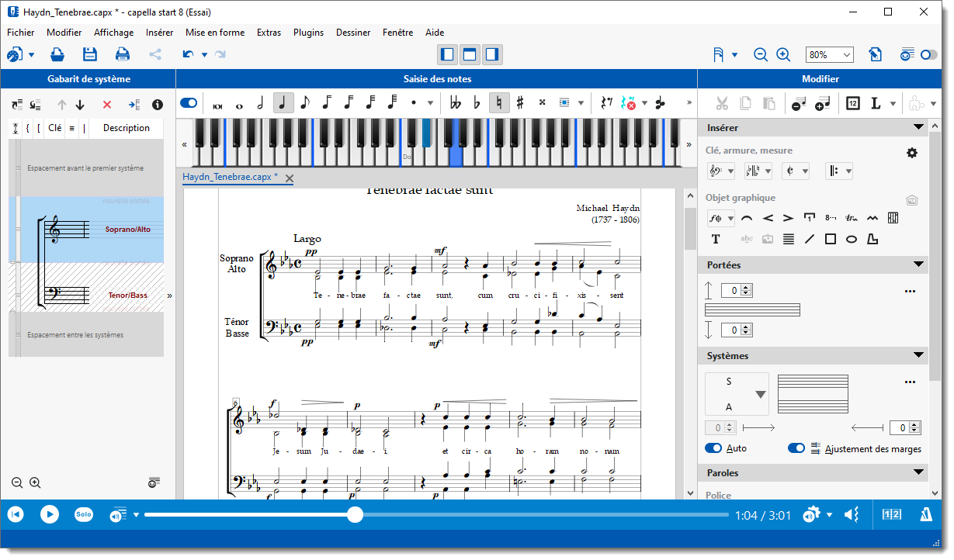Close the Haydn_Tenebrae.capx document tab
The image size is (954, 560).
coord(290,178)
